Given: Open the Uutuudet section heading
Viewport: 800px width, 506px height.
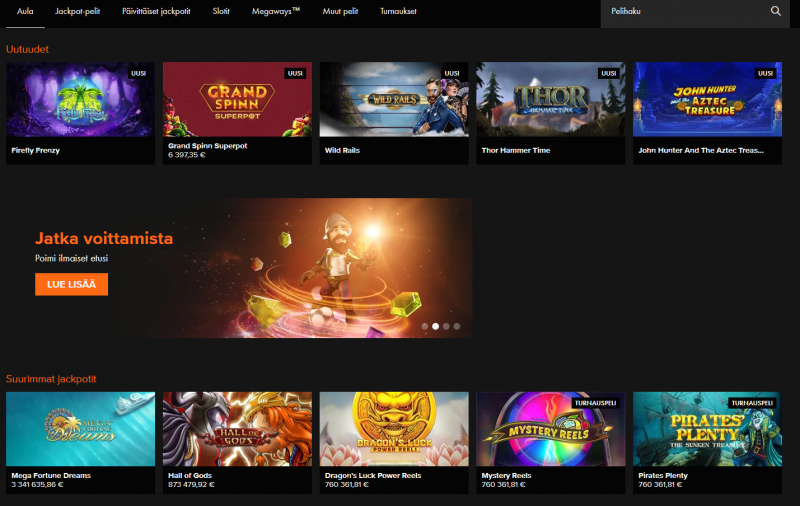Looking at the screenshot, I should (x=27, y=49).
